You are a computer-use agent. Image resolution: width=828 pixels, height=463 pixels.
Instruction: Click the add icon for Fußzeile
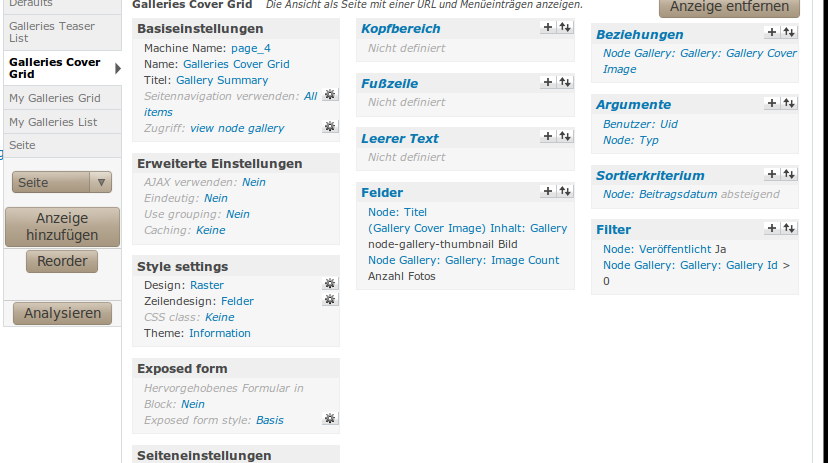(547, 83)
